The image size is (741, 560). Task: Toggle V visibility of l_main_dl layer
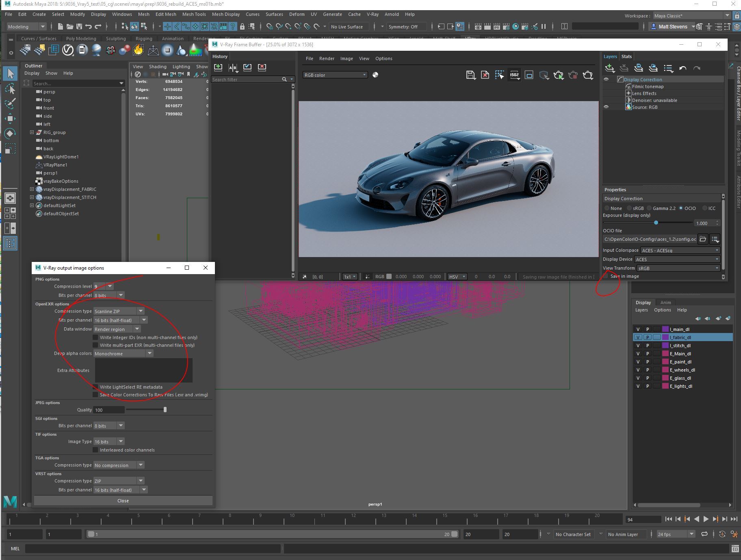(638, 329)
